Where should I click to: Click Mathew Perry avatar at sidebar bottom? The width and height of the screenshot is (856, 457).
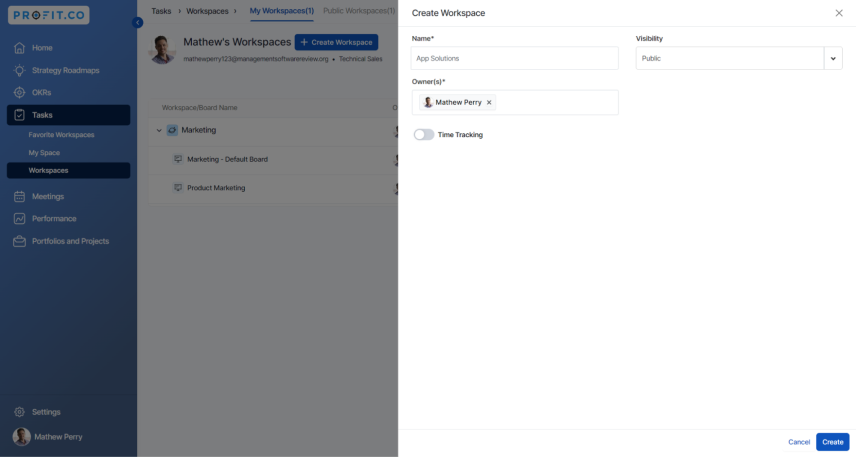[x=22, y=436]
